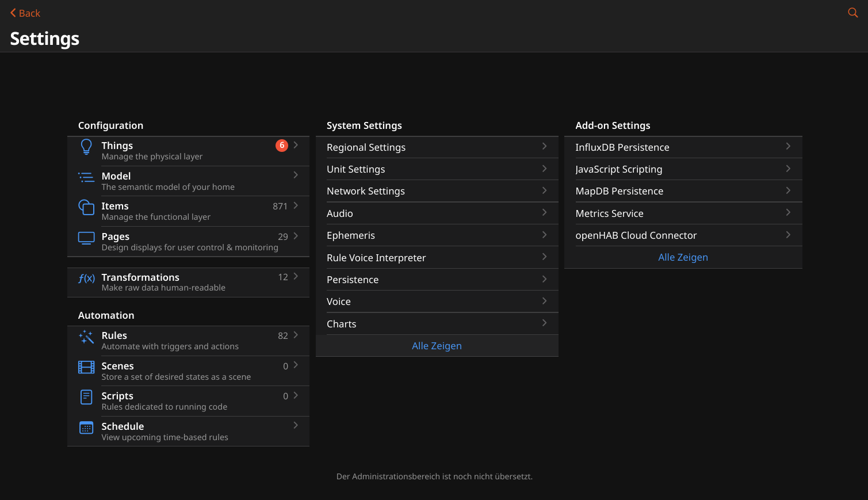Screen dimensions: 868x500
Task: Click the Scenes film strip icon
Action: [86, 367]
